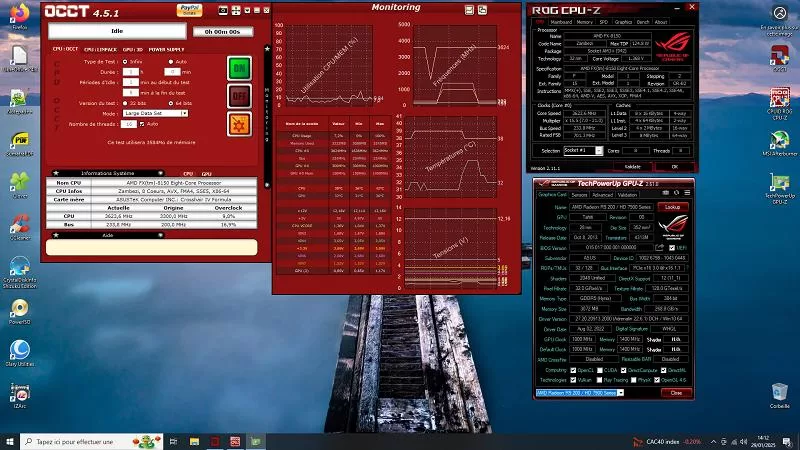
Task: Click the GPU-Z refresh icon
Action: [x=677, y=193]
